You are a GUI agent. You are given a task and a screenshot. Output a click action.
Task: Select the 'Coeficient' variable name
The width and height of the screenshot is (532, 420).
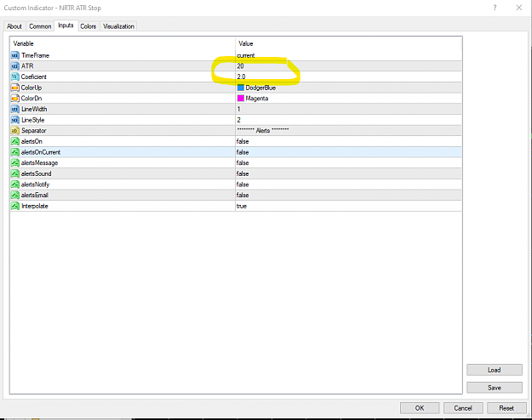(x=33, y=77)
